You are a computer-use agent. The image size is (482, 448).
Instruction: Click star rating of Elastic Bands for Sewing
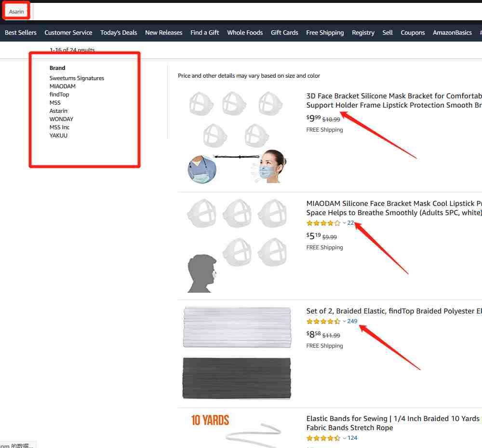323,438
